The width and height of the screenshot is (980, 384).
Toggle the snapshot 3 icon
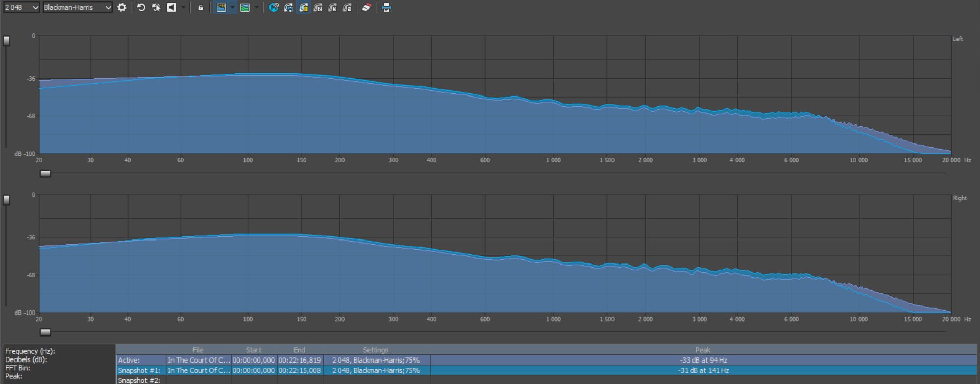point(332,7)
